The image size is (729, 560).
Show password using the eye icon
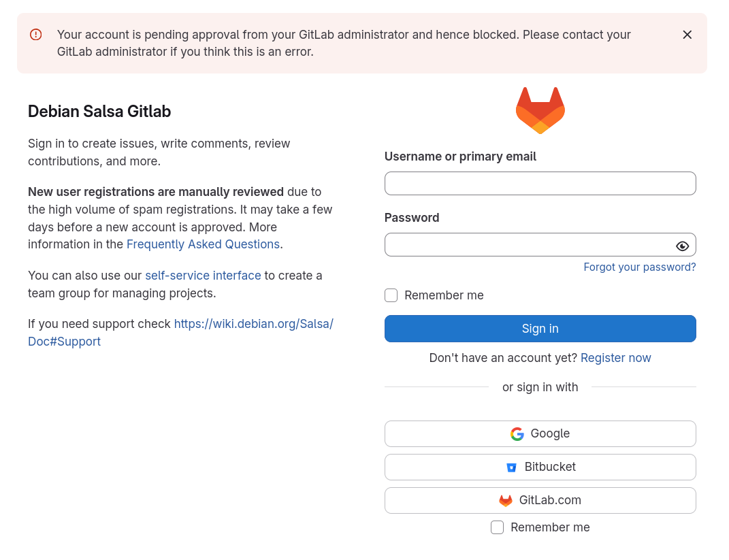click(682, 246)
